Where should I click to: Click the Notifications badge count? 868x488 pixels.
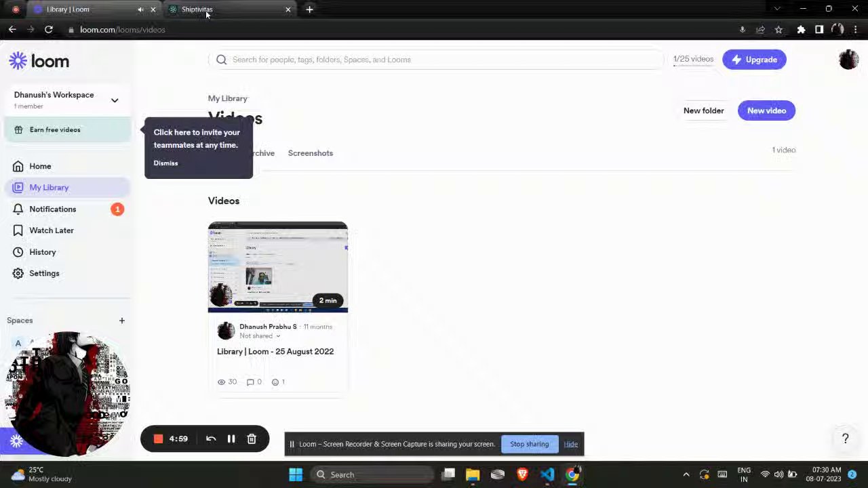pyautogui.click(x=117, y=209)
